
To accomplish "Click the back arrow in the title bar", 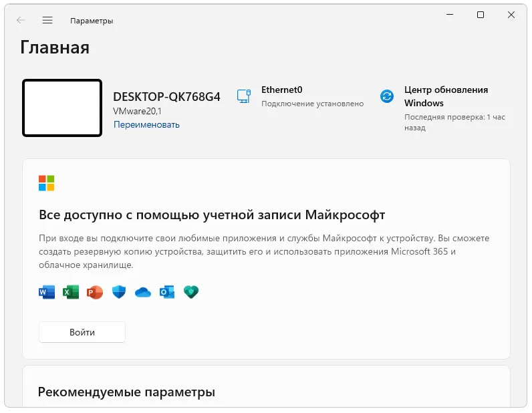I will 21,20.
